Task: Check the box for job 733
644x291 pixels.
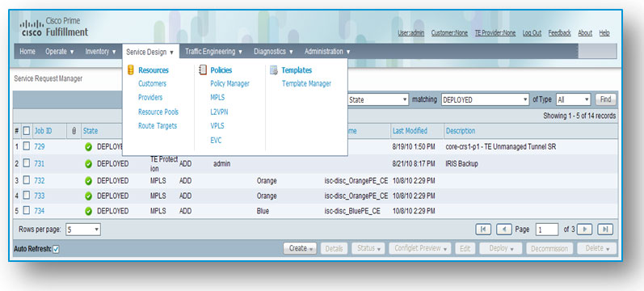Action: click(x=27, y=196)
